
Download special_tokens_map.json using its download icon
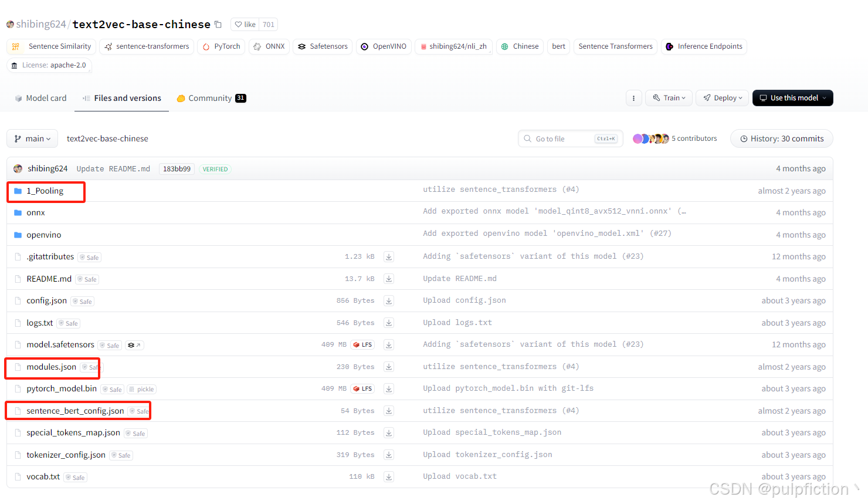pyautogui.click(x=389, y=433)
